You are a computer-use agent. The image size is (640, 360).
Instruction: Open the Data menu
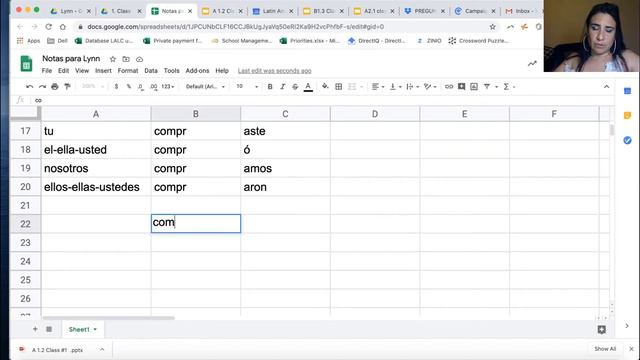pyautogui.click(x=151, y=71)
